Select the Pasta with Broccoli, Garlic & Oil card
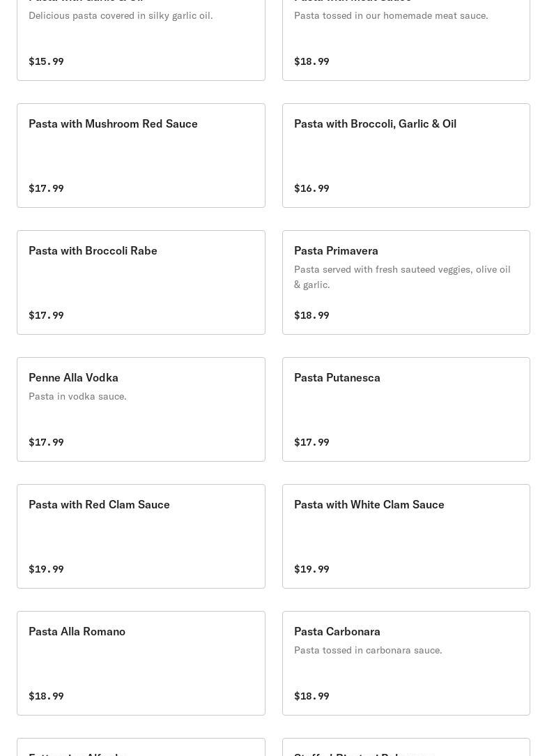 [x=406, y=155]
